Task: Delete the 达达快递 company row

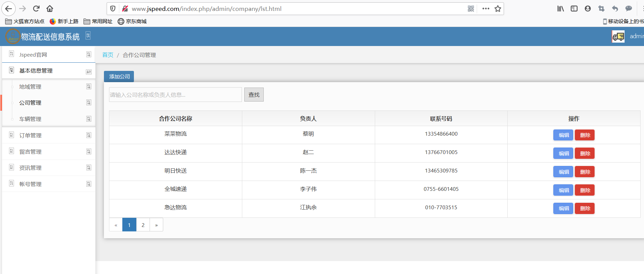Action: (585, 154)
